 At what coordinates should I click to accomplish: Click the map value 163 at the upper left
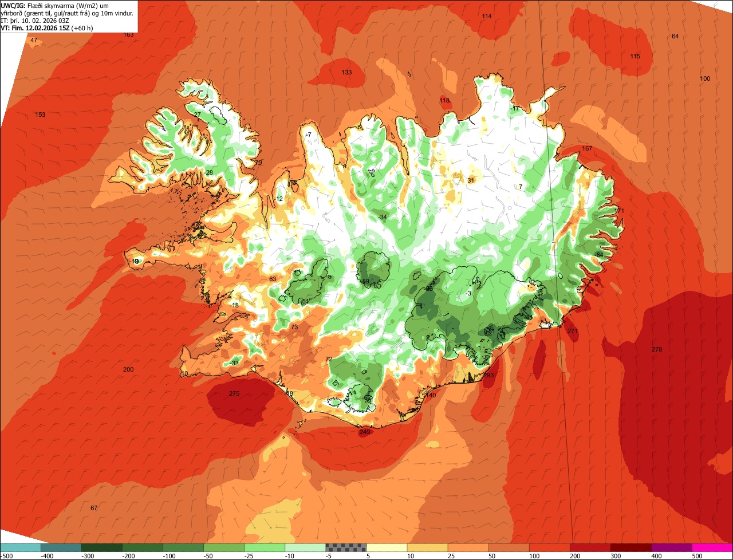tap(128, 34)
